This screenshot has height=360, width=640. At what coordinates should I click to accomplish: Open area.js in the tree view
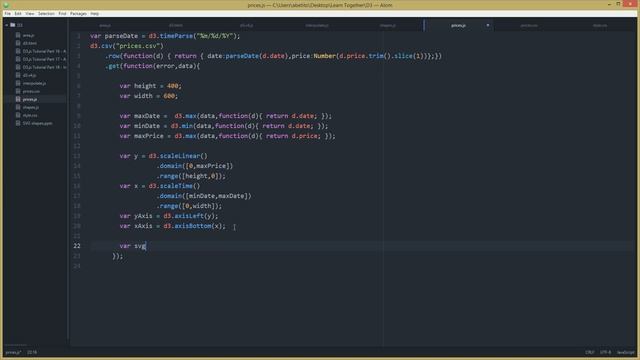29,36
